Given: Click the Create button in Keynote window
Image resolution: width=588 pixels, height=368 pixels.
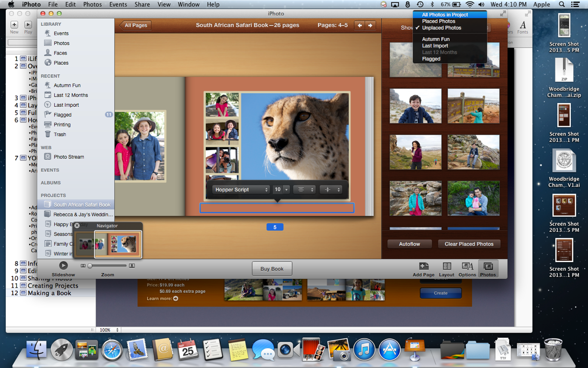Looking at the screenshot, I should pyautogui.click(x=441, y=293).
